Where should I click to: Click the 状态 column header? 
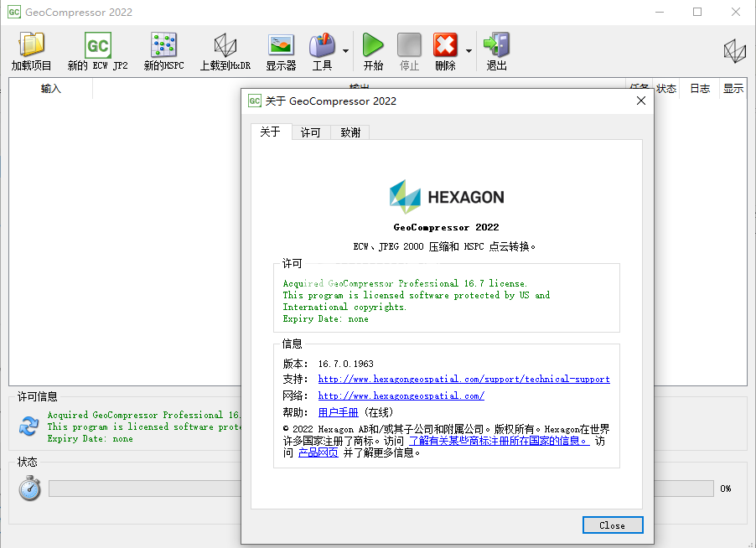tap(665, 89)
